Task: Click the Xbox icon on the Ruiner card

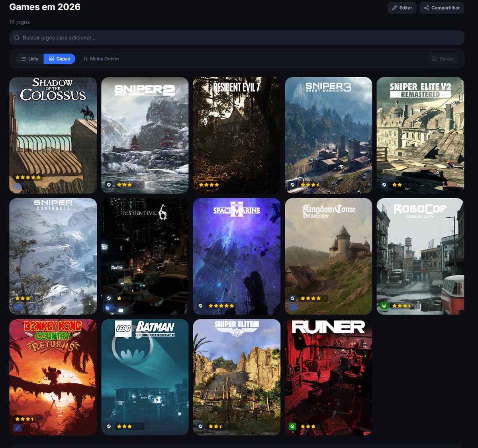Action: pyautogui.click(x=292, y=426)
